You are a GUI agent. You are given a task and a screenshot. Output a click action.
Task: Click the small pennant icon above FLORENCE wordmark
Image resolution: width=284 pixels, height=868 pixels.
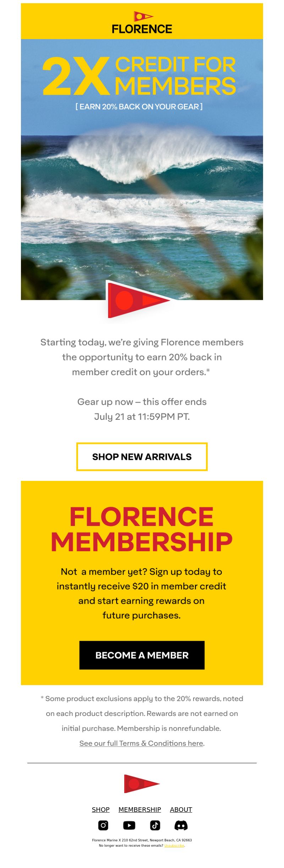point(143,16)
